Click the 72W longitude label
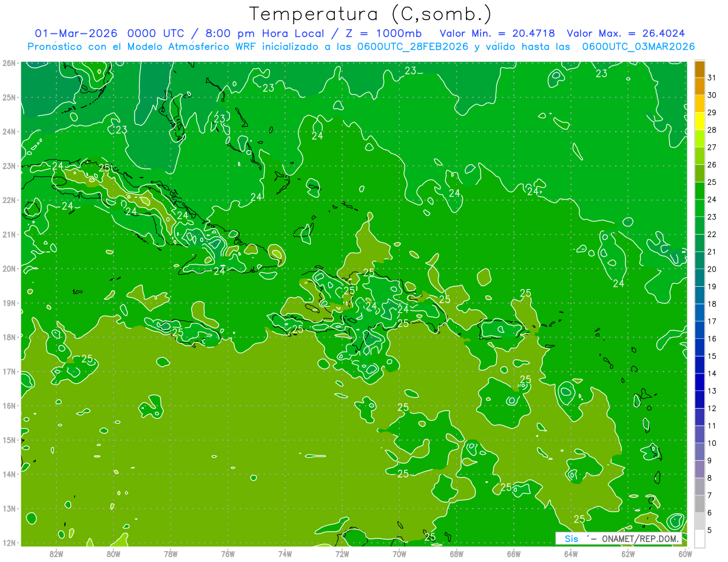728x562 pixels. [342, 554]
